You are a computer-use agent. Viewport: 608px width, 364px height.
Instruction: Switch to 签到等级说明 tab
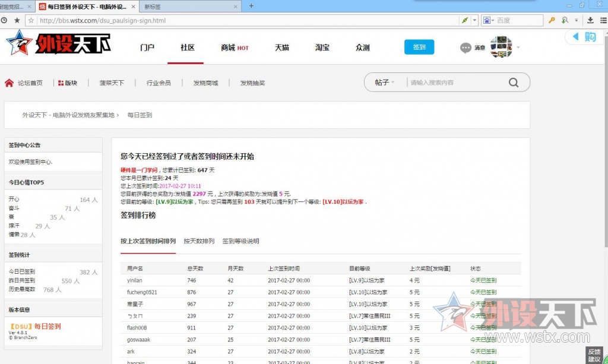[x=240, y=241]
